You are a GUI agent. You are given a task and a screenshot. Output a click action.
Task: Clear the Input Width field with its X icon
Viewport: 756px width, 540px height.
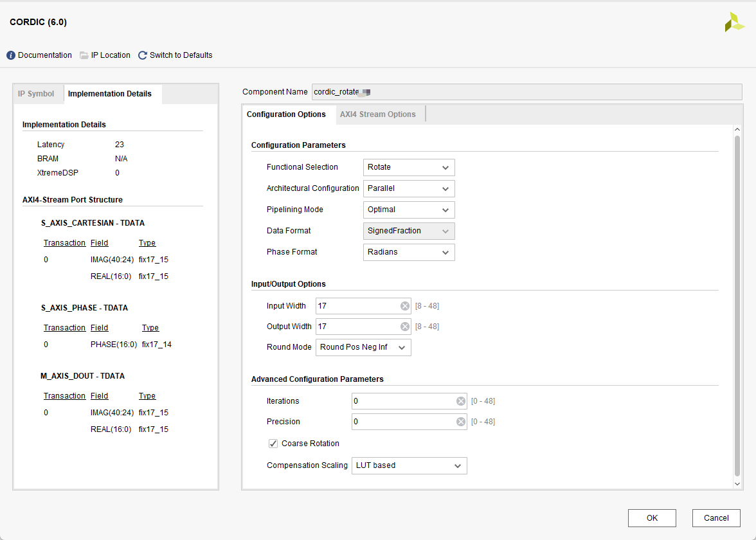[404, 306]
